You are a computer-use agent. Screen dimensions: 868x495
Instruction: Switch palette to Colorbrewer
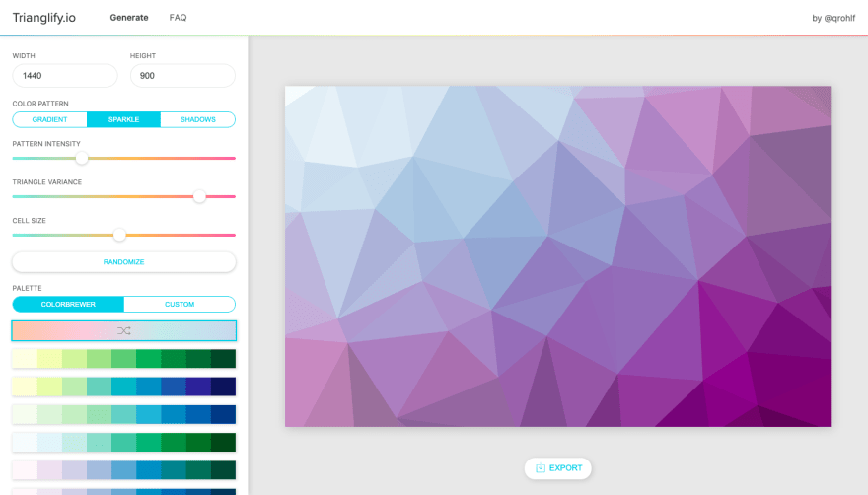click(68, 304)
